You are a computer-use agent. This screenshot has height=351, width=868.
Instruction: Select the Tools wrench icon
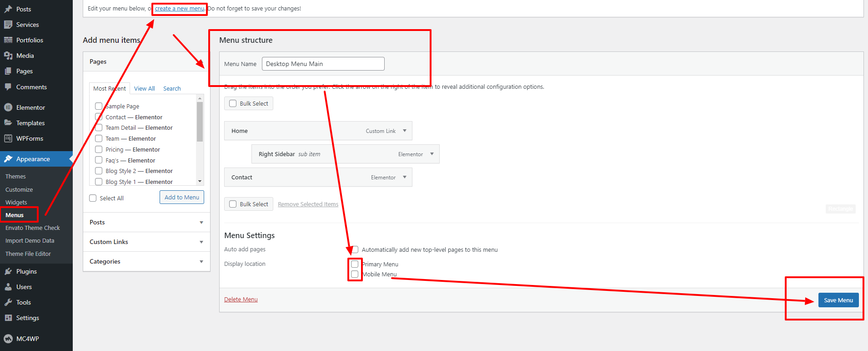tap(8, 302)
